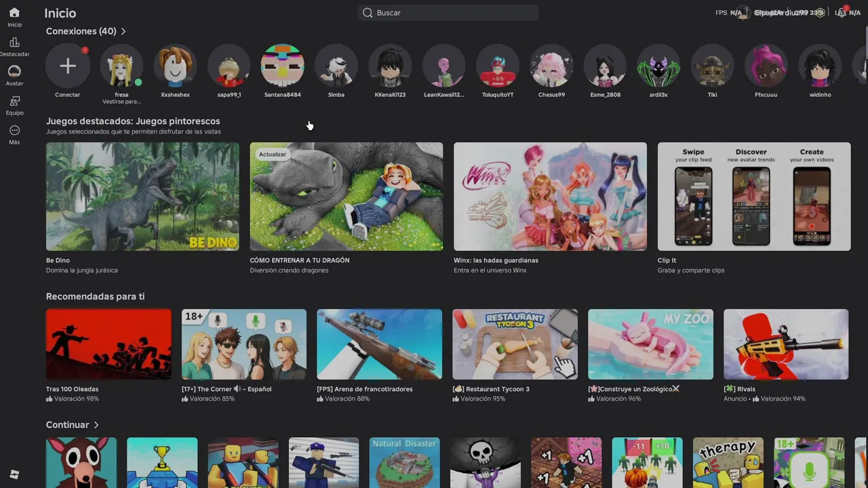Screen dimensions: 868x488
Task: Open Ffxcuuu's friend avatar
Action: click(x=766, y=66)
